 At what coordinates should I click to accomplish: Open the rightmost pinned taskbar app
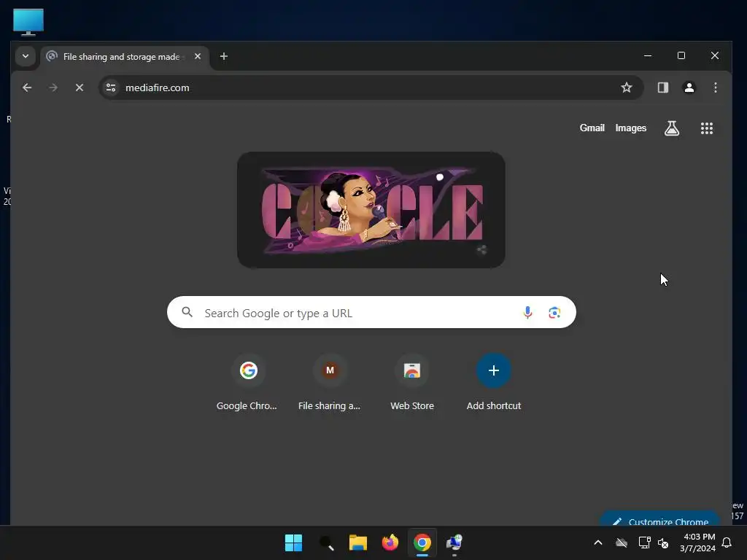[x=454, y=542]
